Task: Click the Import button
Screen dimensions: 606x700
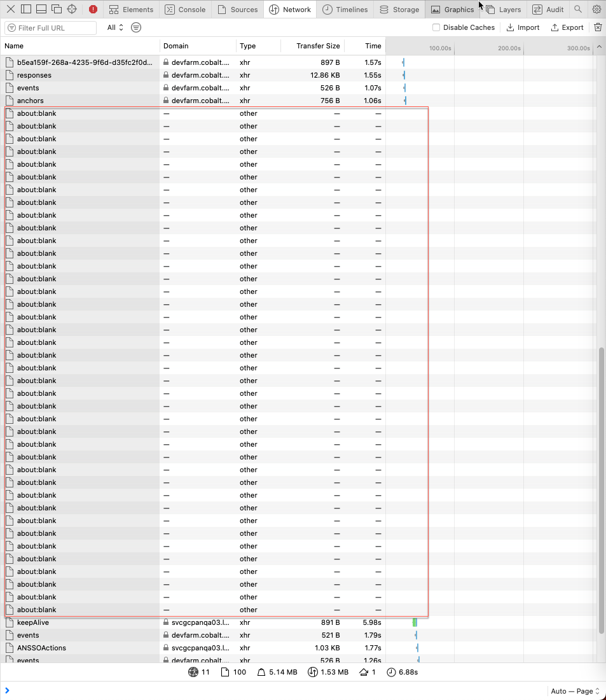Action: [x=522, y=27]
